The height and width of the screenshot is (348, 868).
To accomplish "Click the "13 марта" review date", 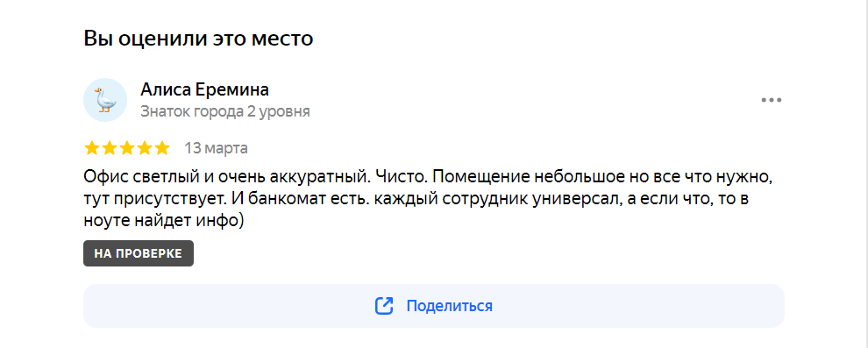I will [x=216, y=148].
